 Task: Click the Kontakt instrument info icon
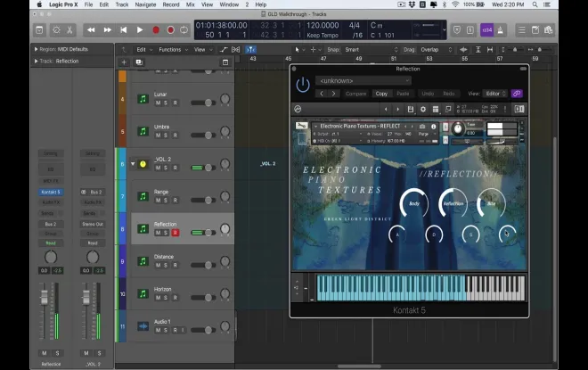(434, 127)
